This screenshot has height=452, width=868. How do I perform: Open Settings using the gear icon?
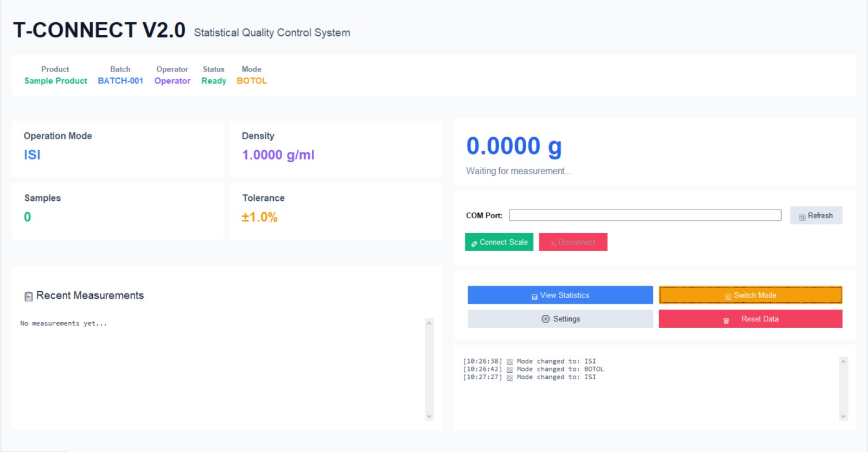tap(545, 319)
